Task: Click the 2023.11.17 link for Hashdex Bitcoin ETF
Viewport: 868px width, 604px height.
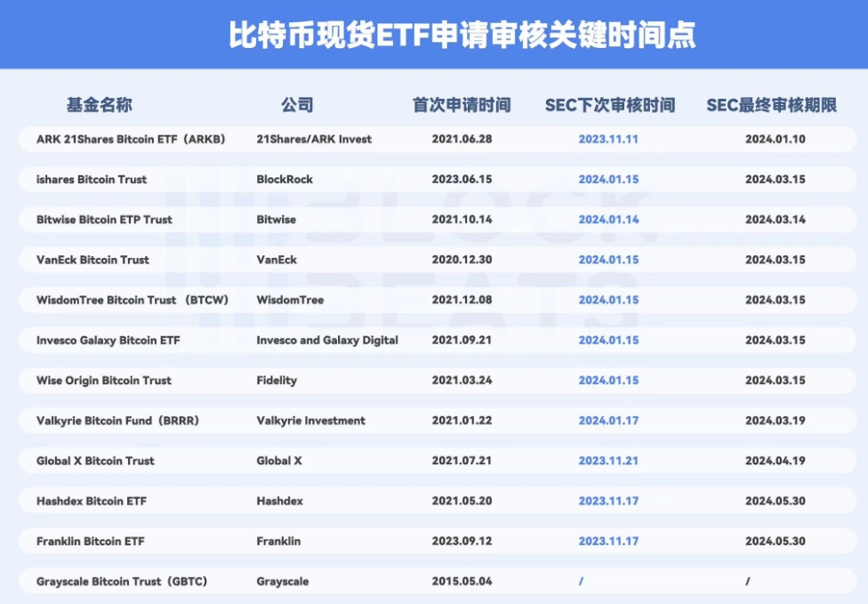Action: click(x=609, y=501)
